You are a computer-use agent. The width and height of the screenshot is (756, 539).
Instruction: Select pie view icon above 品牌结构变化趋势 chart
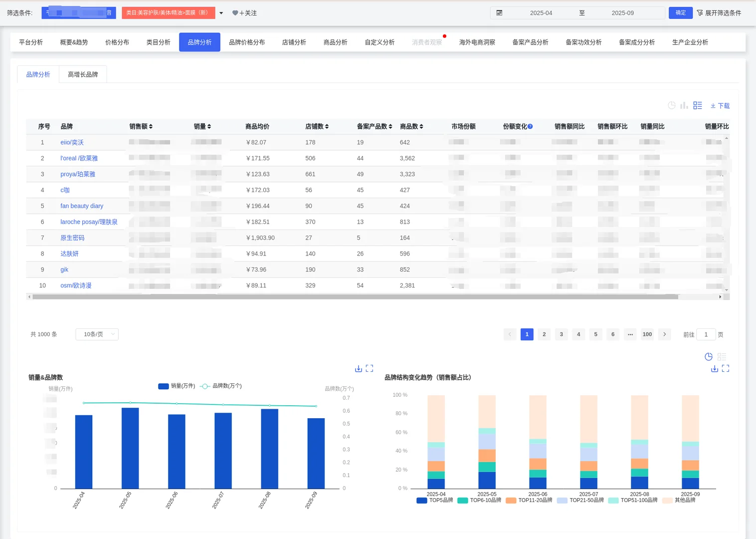709,357
